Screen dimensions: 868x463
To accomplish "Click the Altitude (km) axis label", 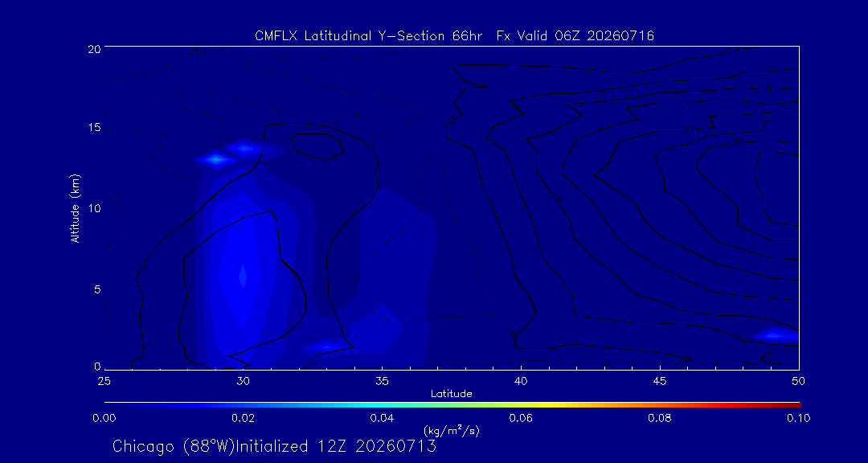I will [x=76, y=207].
